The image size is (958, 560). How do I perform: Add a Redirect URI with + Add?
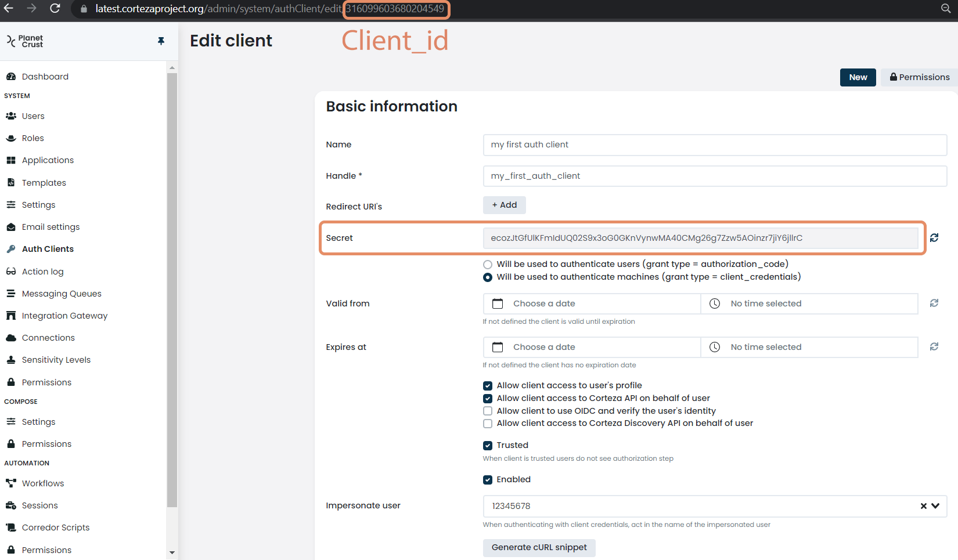pos(505,205)
